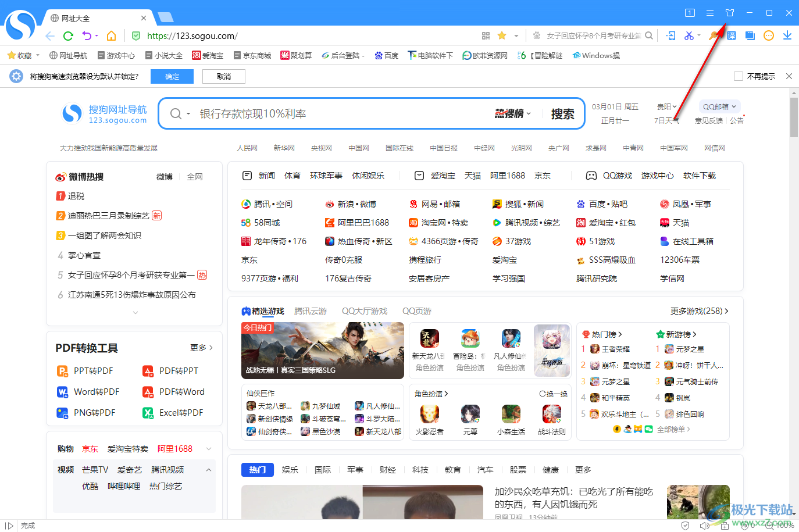The height and width of the screenshot is (532, 799).
Task: Click the shield icon in status bar
Action: [x=686, y=526]
